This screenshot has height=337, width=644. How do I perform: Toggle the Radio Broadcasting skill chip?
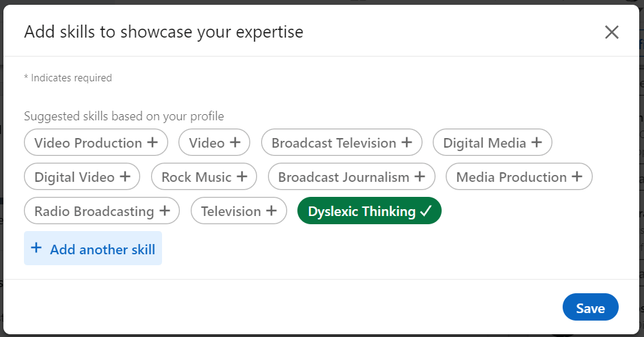(94, 211)
